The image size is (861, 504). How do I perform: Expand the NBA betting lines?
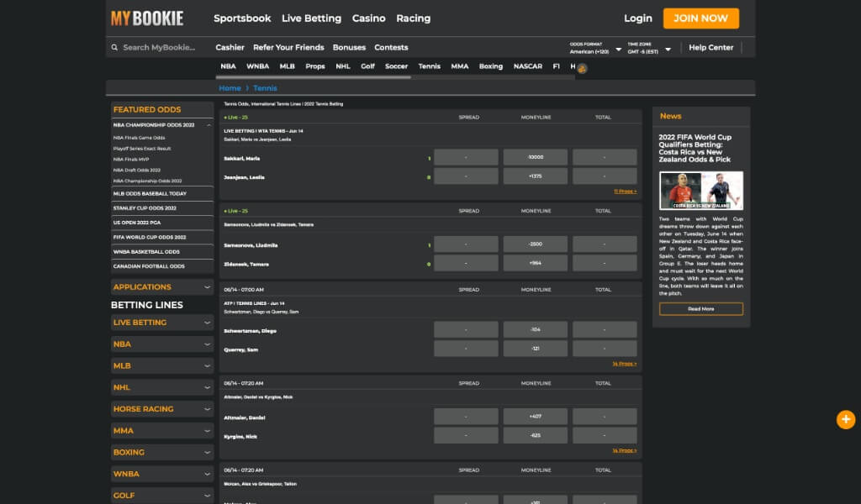point(162,344)
